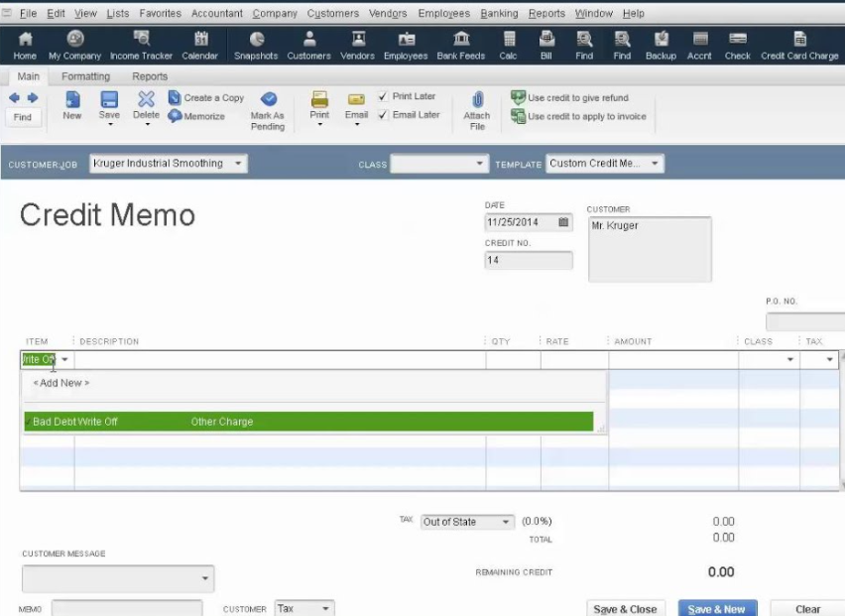
Task: Open Snapshots from the icon bar
Action: tap(256, 46)
